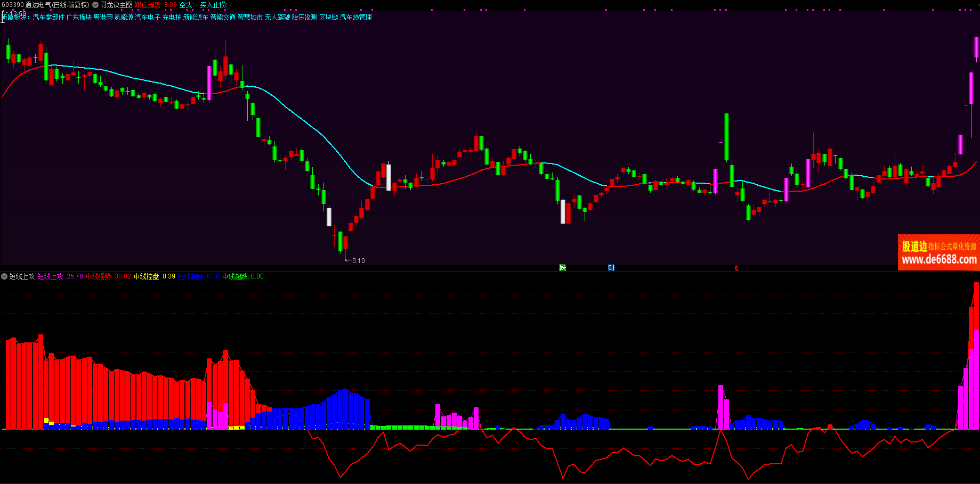
Task: Expand the 短线上攻 sub-chart indicator dropdown
Action: (4, 276)
